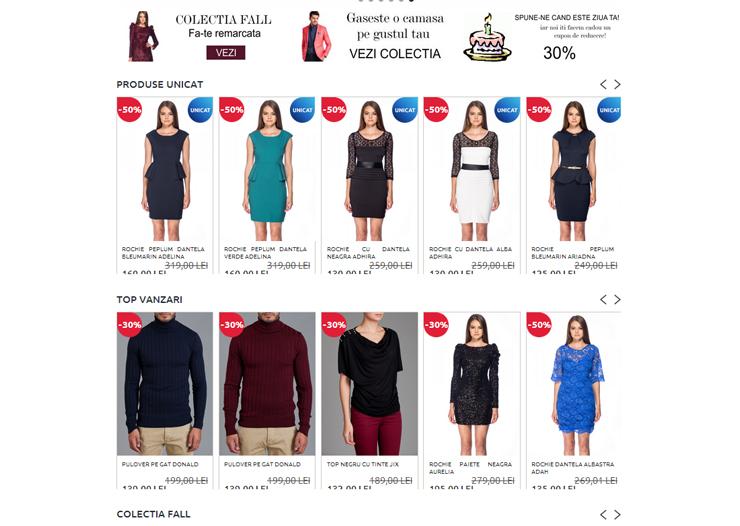
Task: View the green peplum dress photo
Action: (x=267, y=170)
